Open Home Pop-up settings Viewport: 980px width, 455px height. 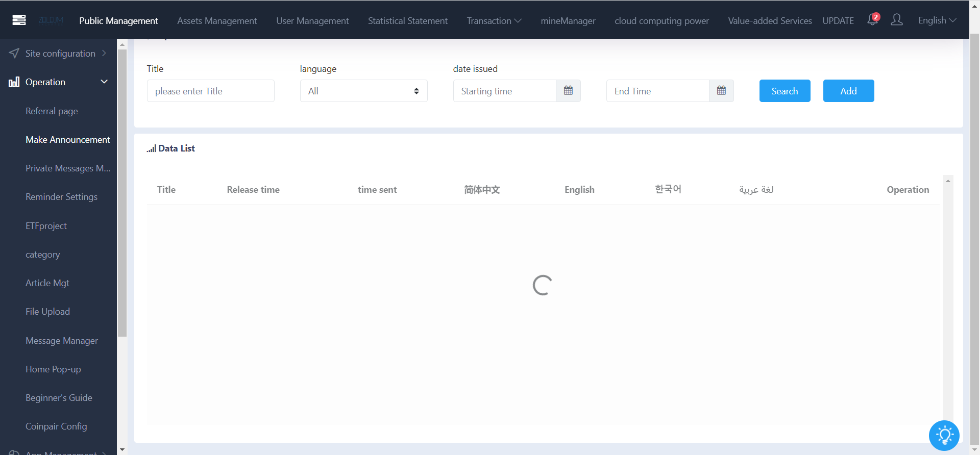53,369
